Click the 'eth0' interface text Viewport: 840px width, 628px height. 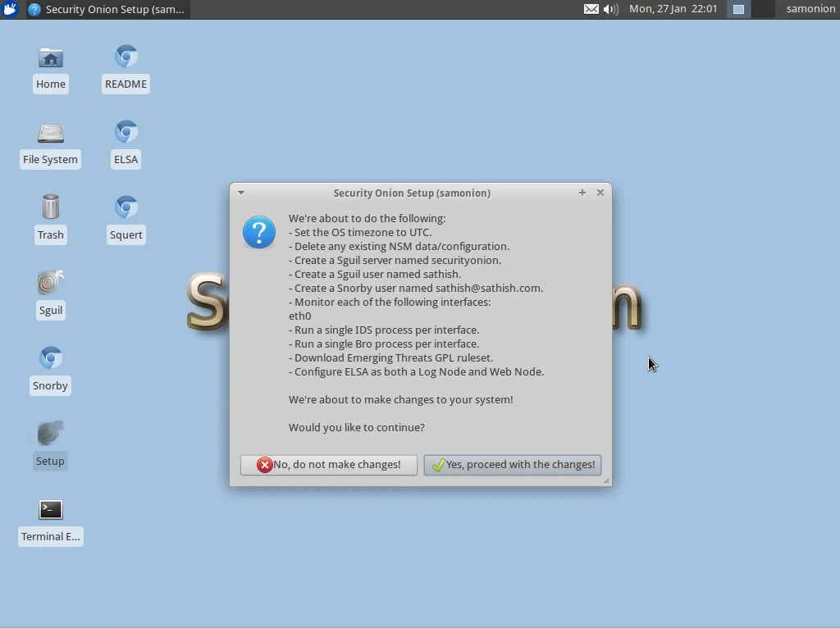(300, 316)
